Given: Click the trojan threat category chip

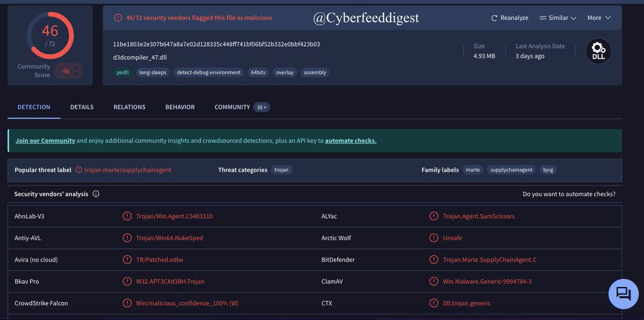Looking at the screenshot, I should tap(281, 170).
